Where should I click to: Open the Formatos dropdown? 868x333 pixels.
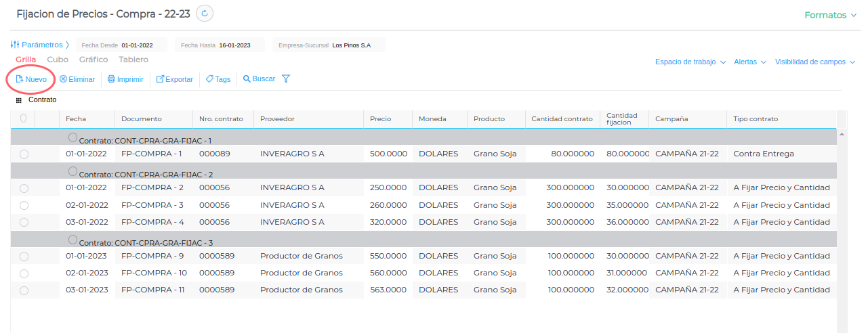pos(830,15)
